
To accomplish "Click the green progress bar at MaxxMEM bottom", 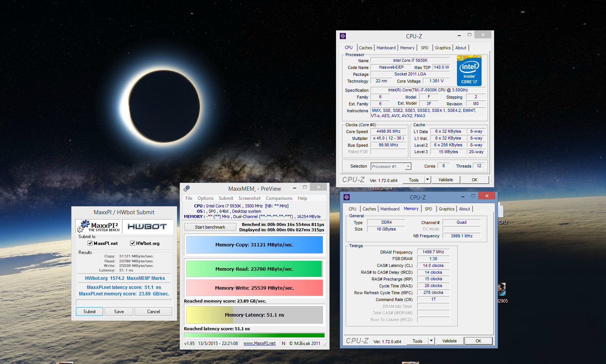I will click(x=254, y=335).
